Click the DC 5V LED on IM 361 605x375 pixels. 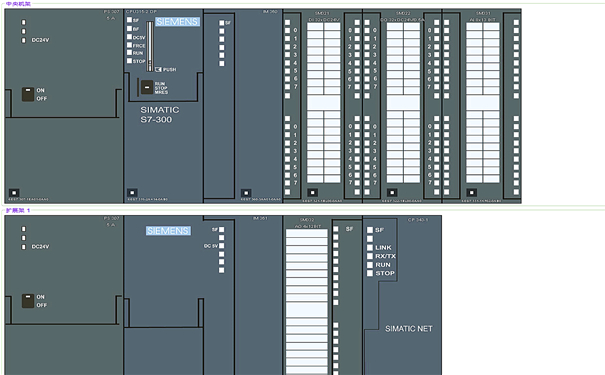pyautogui.click(x=221, y=246)
